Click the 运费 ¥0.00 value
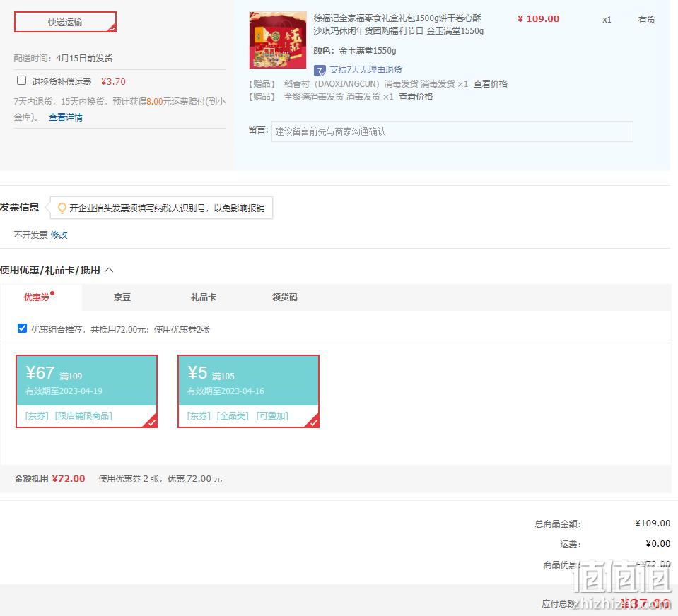This screenshot has width=678, height=616. click(658, 544)
